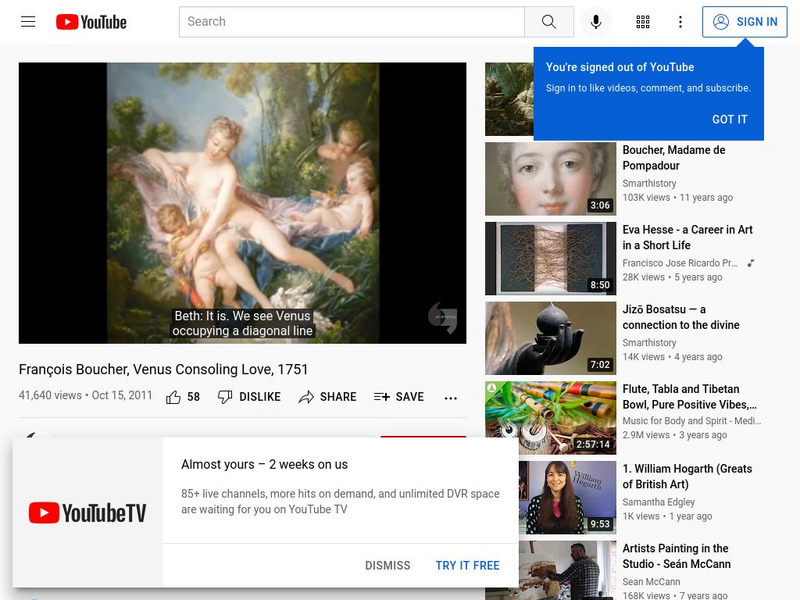Open the Madame de Pompadour video thumbnail
This screenshot has height=600, width=800.
(549, 178)
